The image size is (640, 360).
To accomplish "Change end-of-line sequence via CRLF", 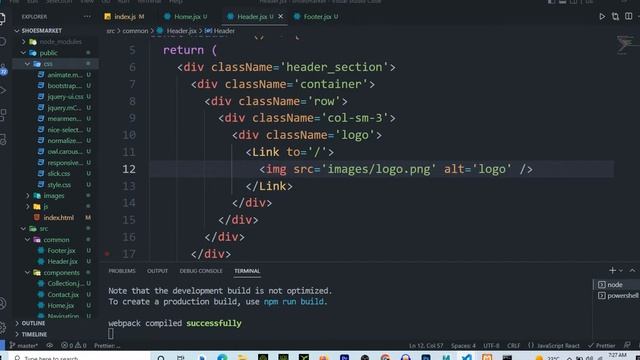I will pyautogui.click(x=513, y=346).
